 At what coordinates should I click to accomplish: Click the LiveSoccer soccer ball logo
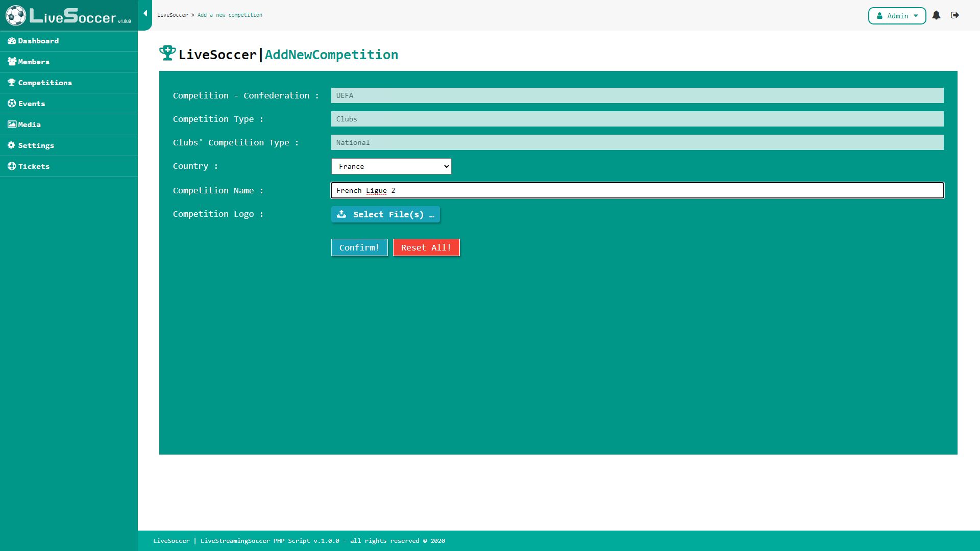coord(16,15)
